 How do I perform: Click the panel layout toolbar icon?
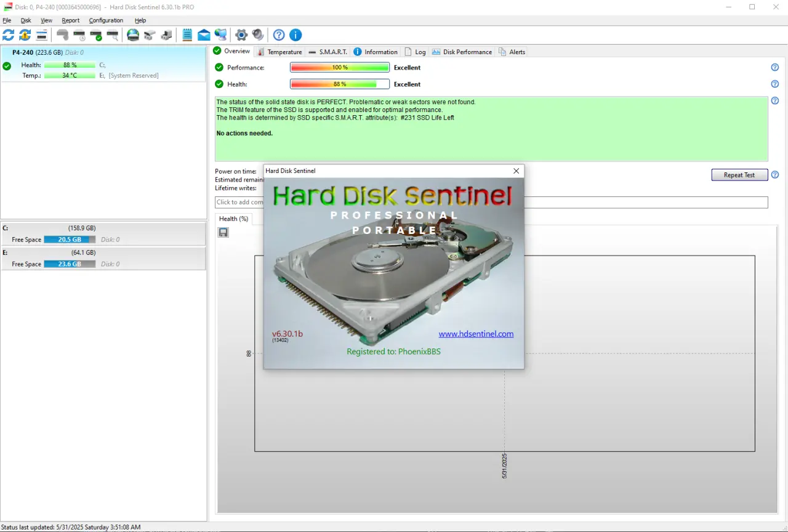(x=41, y=34)
